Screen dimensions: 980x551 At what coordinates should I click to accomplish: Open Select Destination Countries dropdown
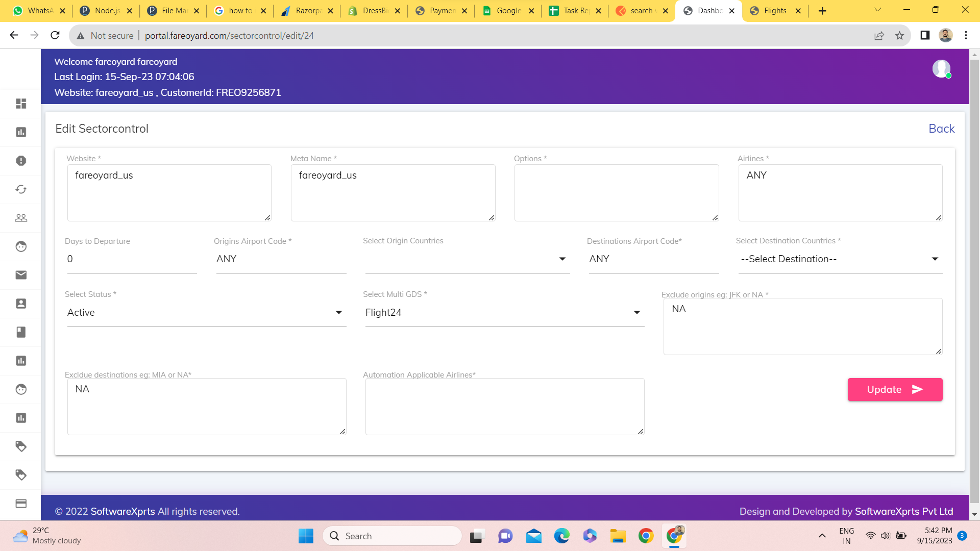click(x=840, y=259)
